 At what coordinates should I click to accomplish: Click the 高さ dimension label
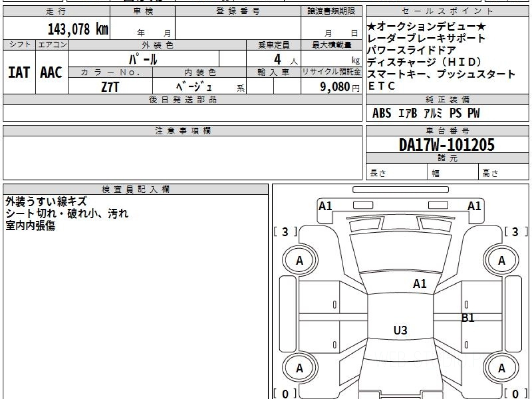(x=491, y=173)
